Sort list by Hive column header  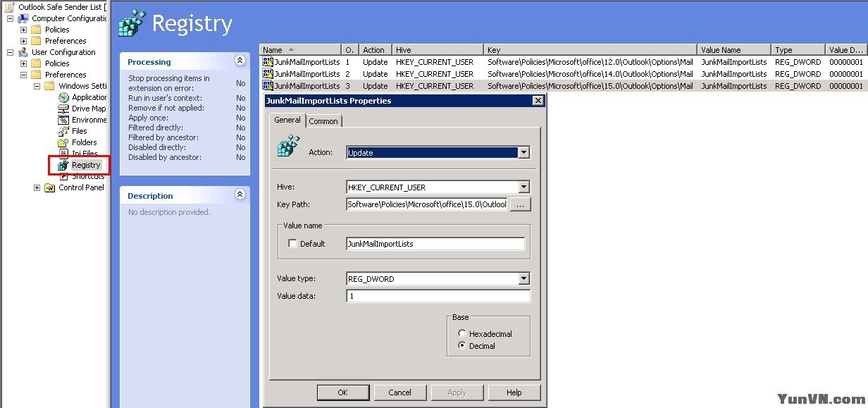[438, 50]
